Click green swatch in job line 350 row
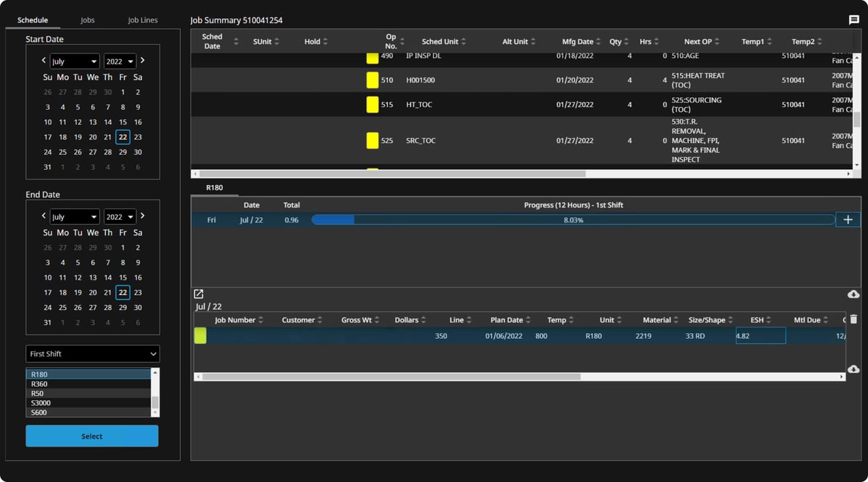Screen dimensions: 868x482 (200, 335)
